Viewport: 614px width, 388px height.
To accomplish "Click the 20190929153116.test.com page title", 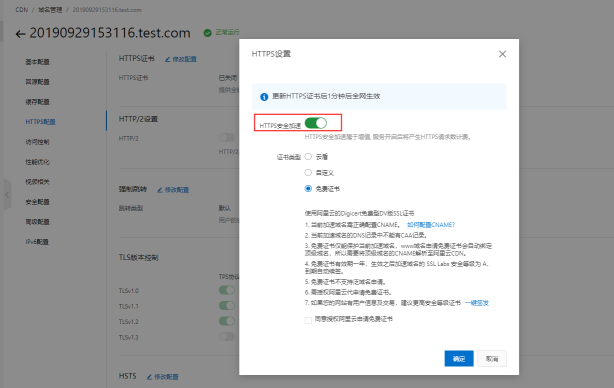I will coord(110,33).
